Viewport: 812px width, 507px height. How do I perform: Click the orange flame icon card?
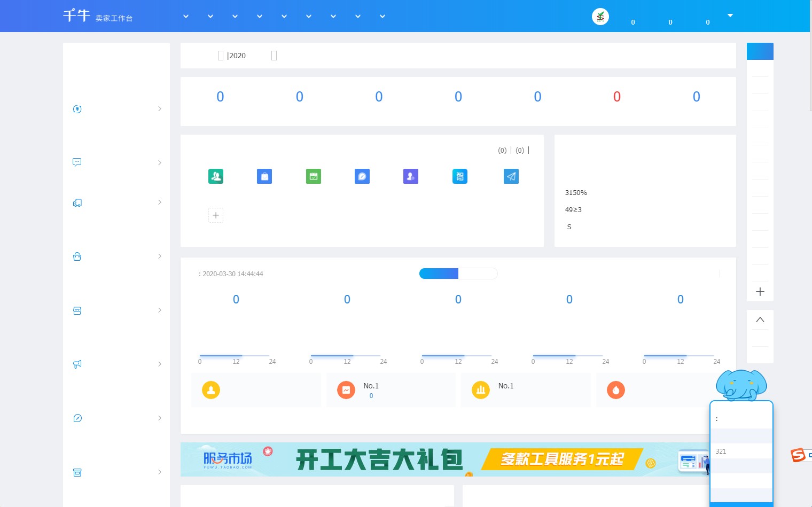[616, 390]
